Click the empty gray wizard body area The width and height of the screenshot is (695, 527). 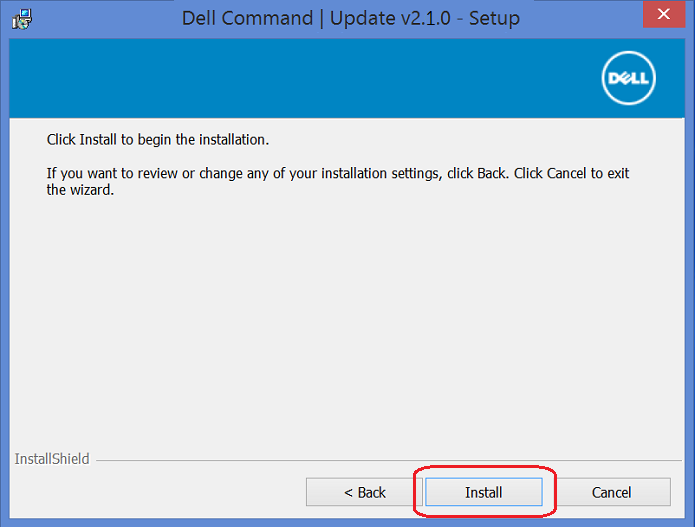(x=340, y=320)
